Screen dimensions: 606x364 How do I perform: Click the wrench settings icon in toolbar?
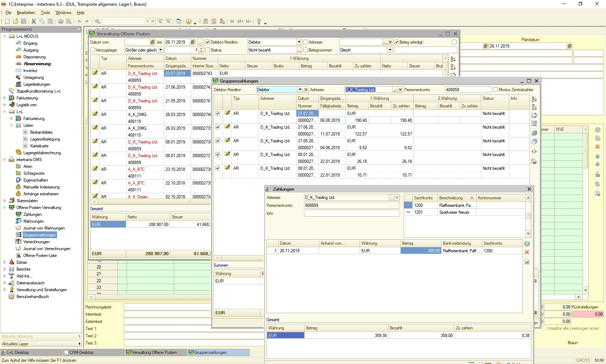(259, 22)
